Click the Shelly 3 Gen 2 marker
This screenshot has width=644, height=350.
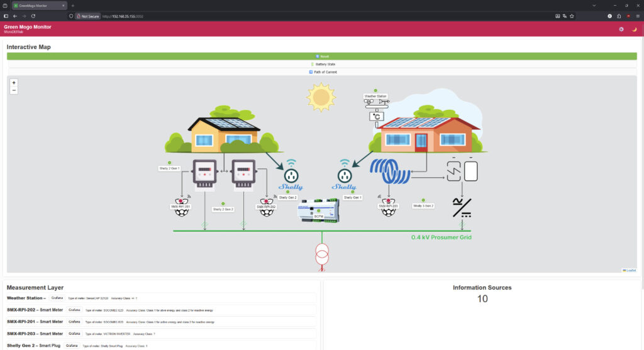(x=423, y=200)
